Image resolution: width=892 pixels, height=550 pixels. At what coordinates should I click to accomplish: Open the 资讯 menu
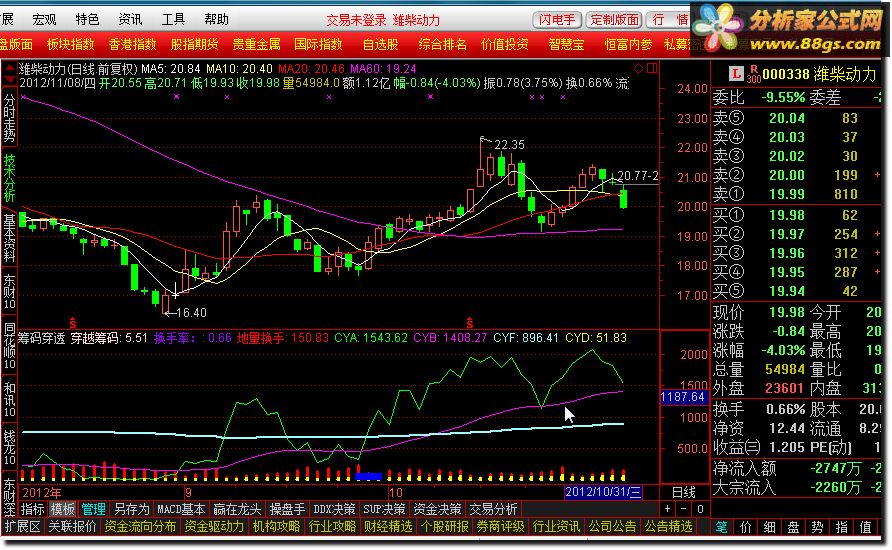point(130,20)
